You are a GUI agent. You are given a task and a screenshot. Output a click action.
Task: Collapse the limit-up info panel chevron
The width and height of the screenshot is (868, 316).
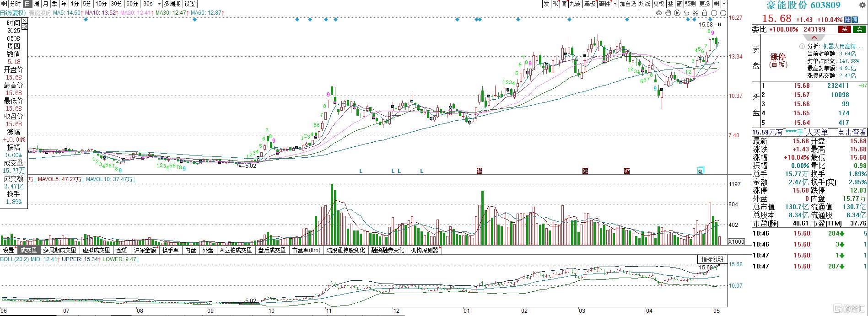point(814,37)
